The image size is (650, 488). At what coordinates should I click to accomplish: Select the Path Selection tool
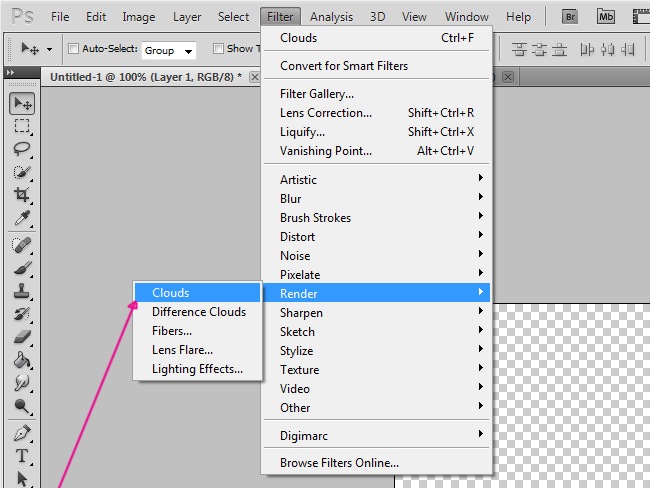22,479
